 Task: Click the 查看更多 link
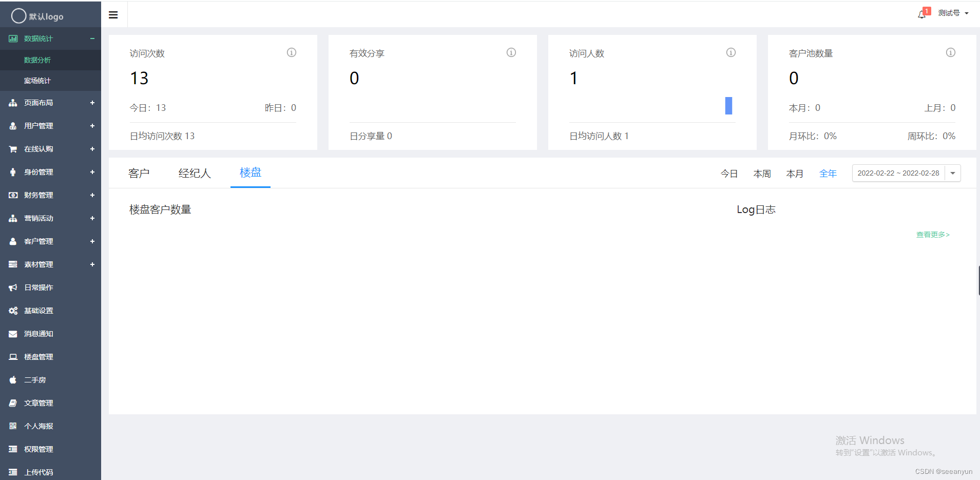[932, 235]
